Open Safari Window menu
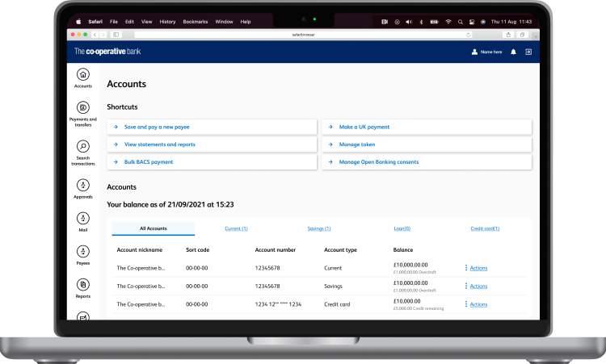 [x=224, y=22]
